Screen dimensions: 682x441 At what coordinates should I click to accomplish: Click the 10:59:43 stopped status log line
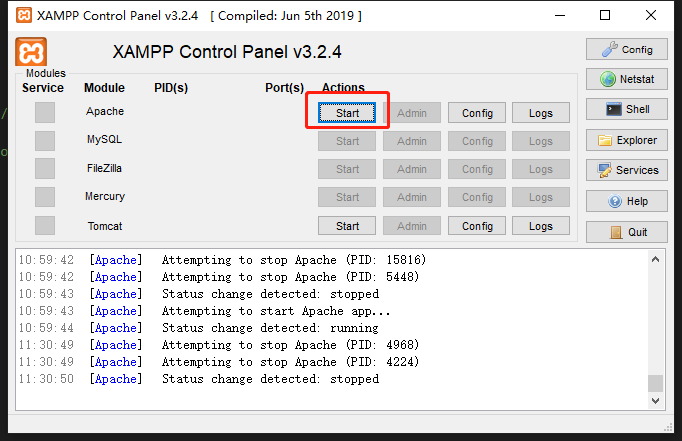tap(199, 294)
